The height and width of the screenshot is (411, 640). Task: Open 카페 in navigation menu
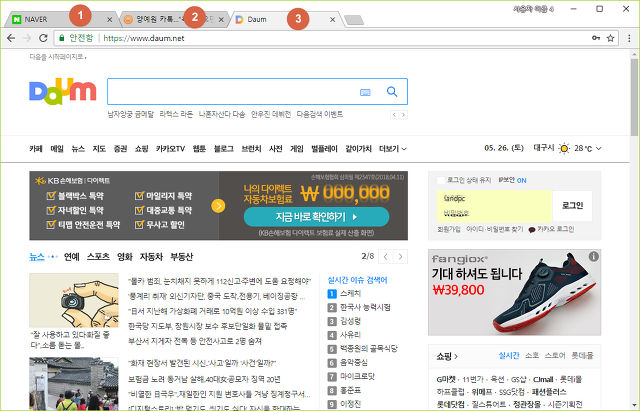tap(36, 149)
